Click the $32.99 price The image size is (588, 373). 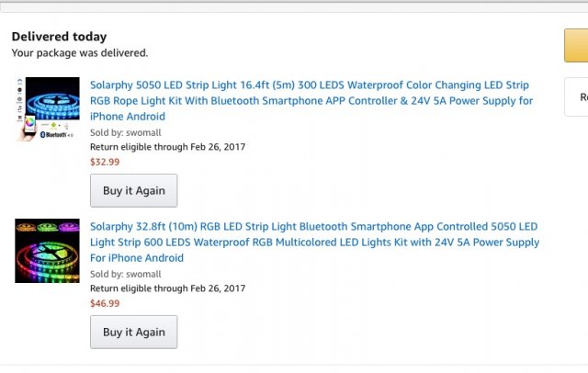pos(105,162)
